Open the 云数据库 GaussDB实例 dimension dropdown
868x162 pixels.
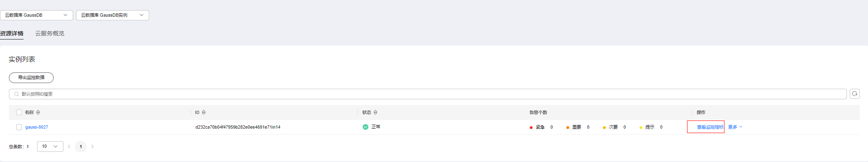tap(113, 15)
